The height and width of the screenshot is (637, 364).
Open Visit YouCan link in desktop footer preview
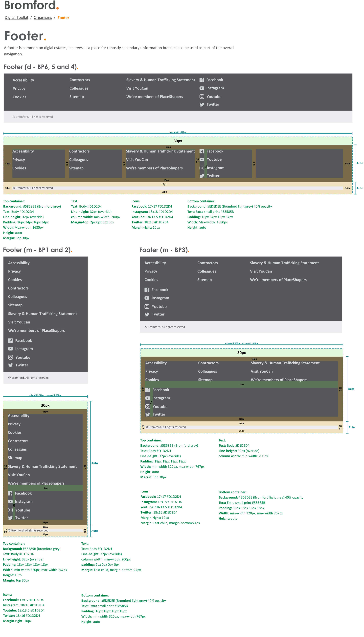click(x=137, y=88)
